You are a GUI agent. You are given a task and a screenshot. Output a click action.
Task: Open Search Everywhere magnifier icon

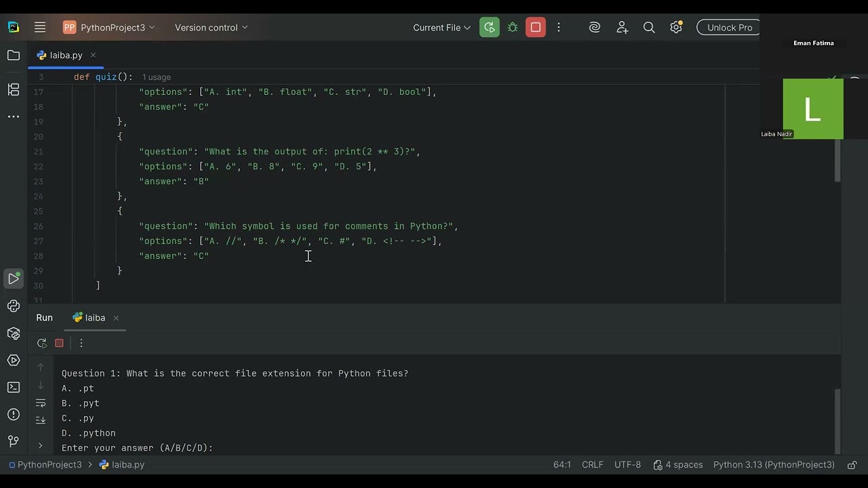pyautogui.click(x=649, y=28)
